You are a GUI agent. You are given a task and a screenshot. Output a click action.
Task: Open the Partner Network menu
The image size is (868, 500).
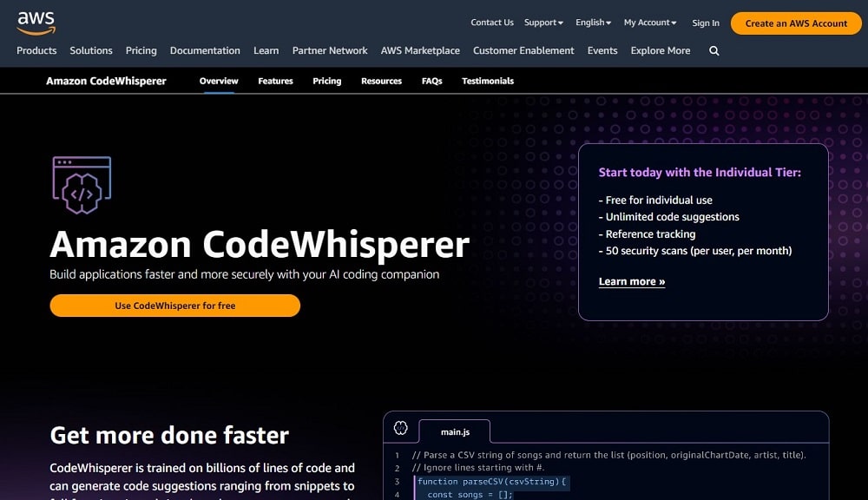pos(330,50)
